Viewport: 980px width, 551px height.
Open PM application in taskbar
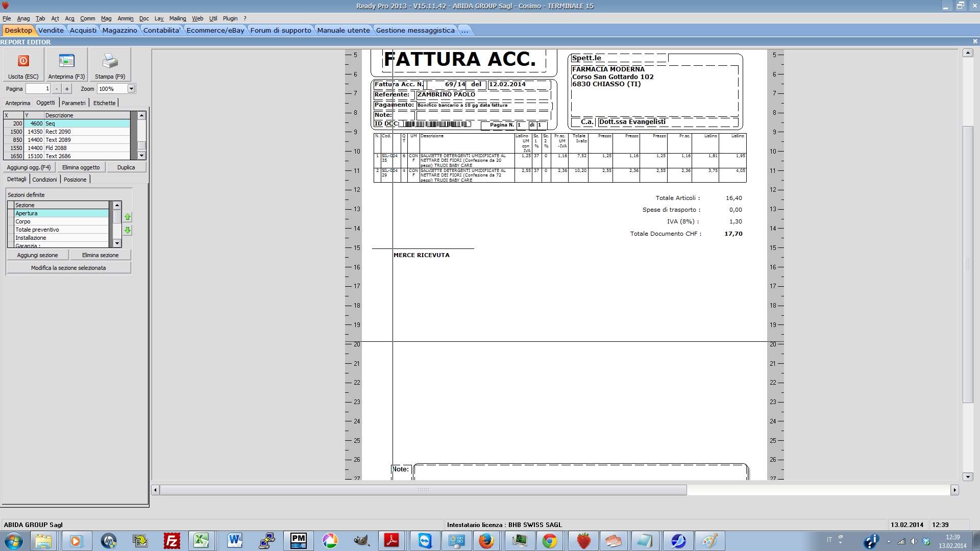click(298, 541)
